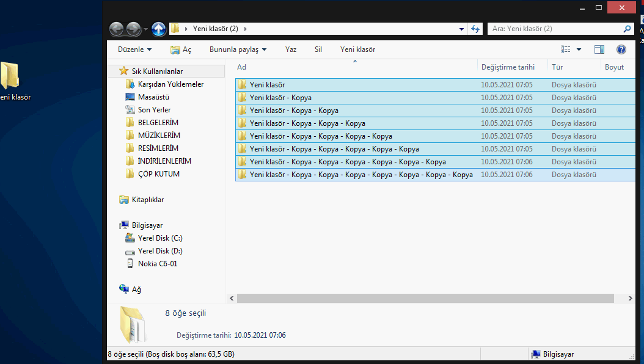Open Son Yerler in sidebar
This screenshot has height=364, width=644.
pyautogui.click(x=154, y=109)
